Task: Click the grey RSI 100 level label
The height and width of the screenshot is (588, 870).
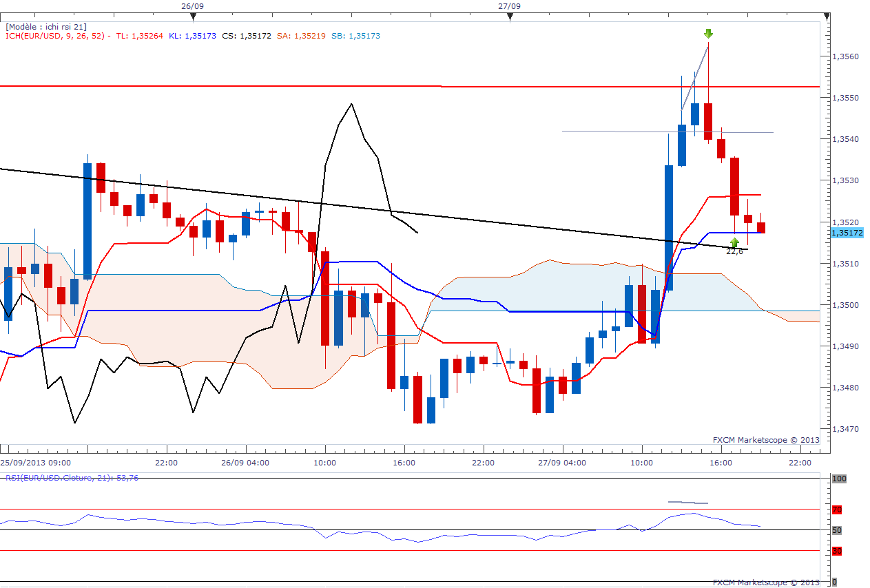Action: tap(838, 479)
